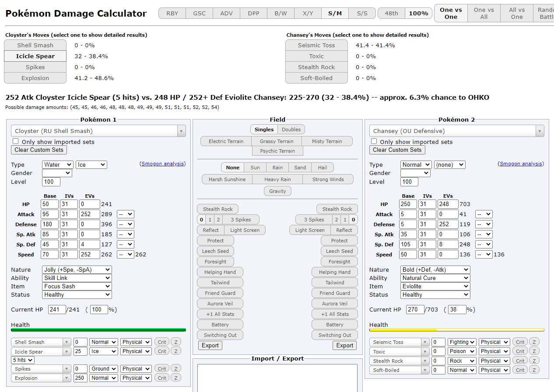Screen dimensions: 554x392
Task: Toggle Crit for Chansey's Seismic Toss
Action: pos(520,342)
